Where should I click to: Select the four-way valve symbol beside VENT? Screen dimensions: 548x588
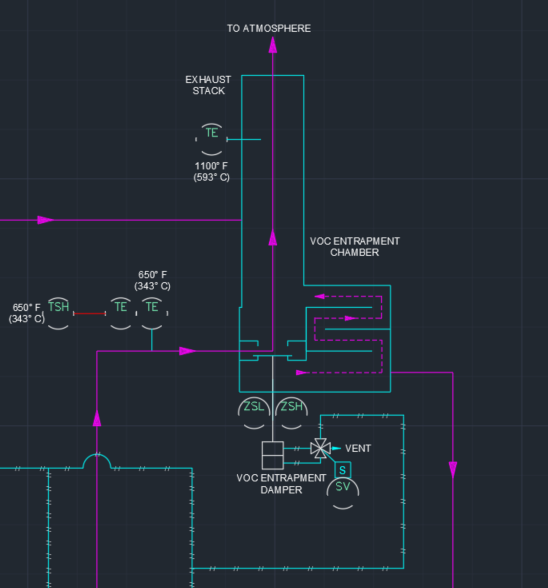pyautogui.click(x=320, y=448)
